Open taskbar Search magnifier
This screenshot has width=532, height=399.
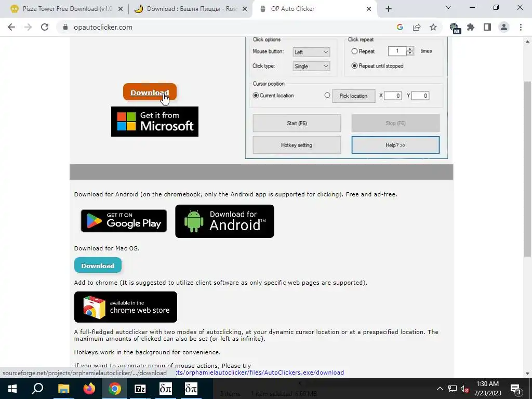(37, 389)
